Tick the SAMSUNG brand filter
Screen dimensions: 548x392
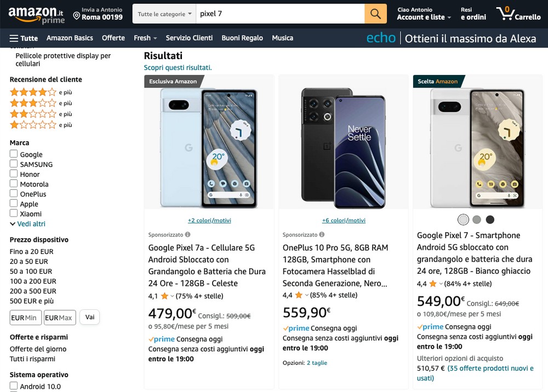click(x=14, y=164)
